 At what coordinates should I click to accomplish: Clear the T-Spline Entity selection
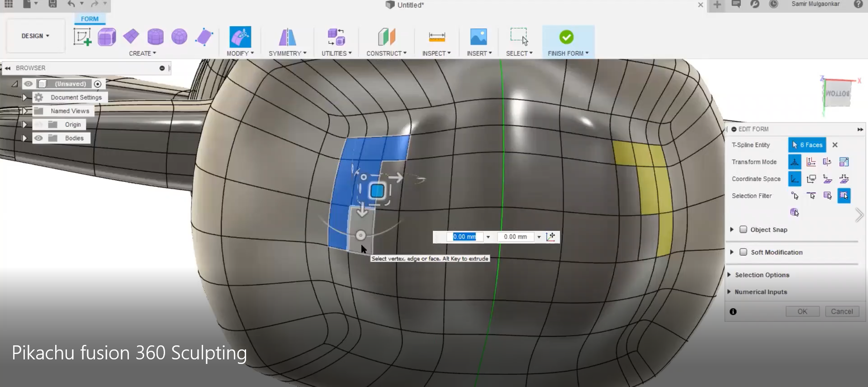tap(835, 145)
